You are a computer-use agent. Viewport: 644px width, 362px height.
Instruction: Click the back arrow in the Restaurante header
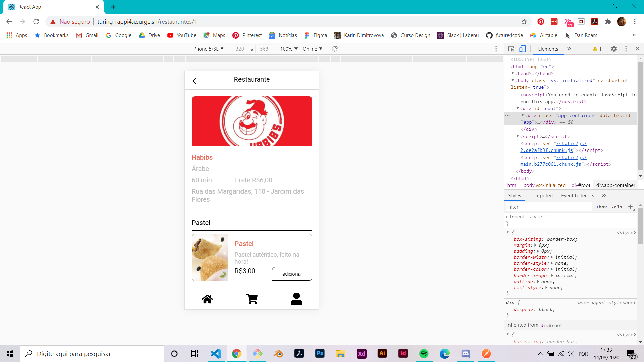coord(194,81)
